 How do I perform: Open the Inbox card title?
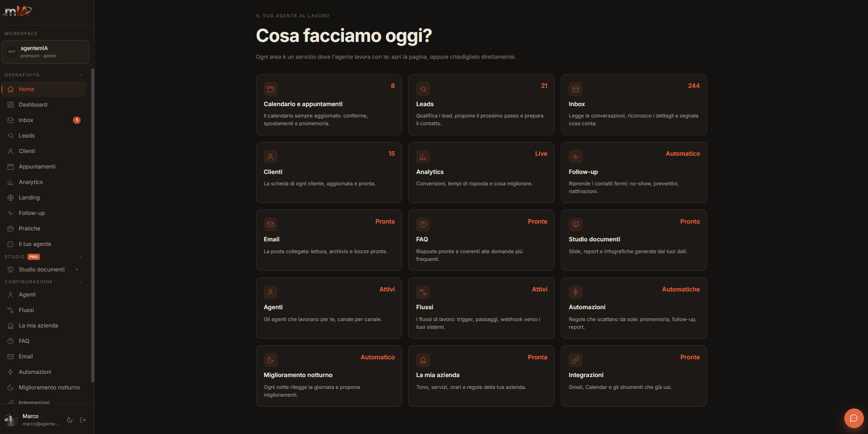577,104
